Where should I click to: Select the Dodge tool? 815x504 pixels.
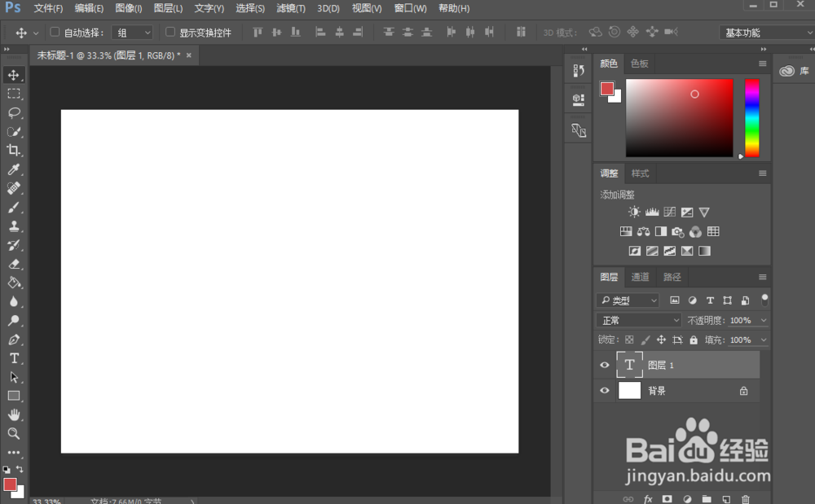point(14,321)
